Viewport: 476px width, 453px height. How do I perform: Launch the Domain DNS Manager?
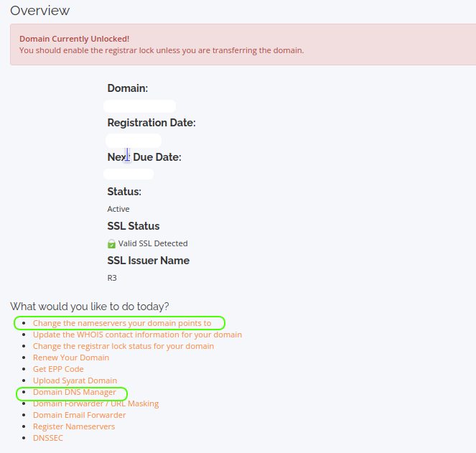point(74,392)
